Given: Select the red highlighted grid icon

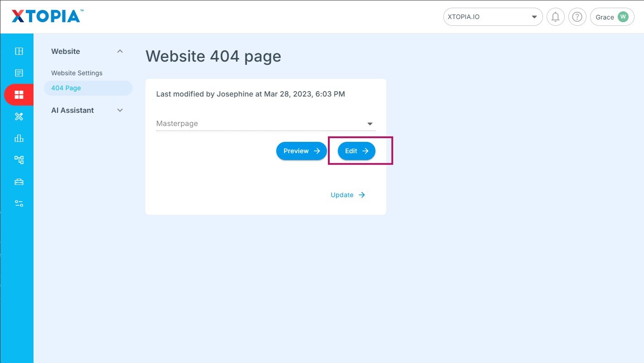Looking at the screenshot, I should point(19,95).
